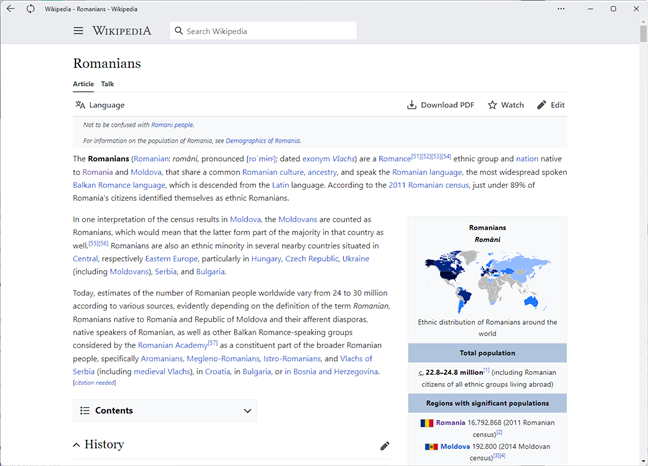Open the Moldova link in infobox
648x466 pixels.
(x=455, y=447)
